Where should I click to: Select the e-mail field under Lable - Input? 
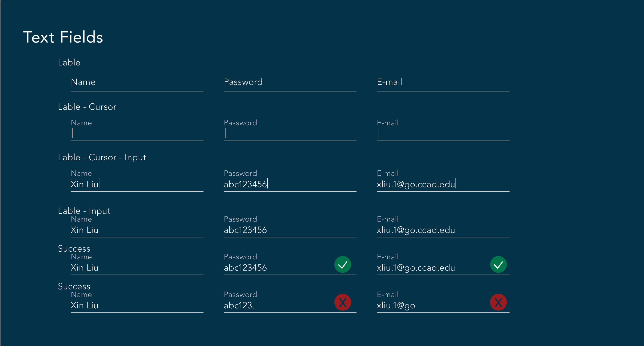click(443, 226)
